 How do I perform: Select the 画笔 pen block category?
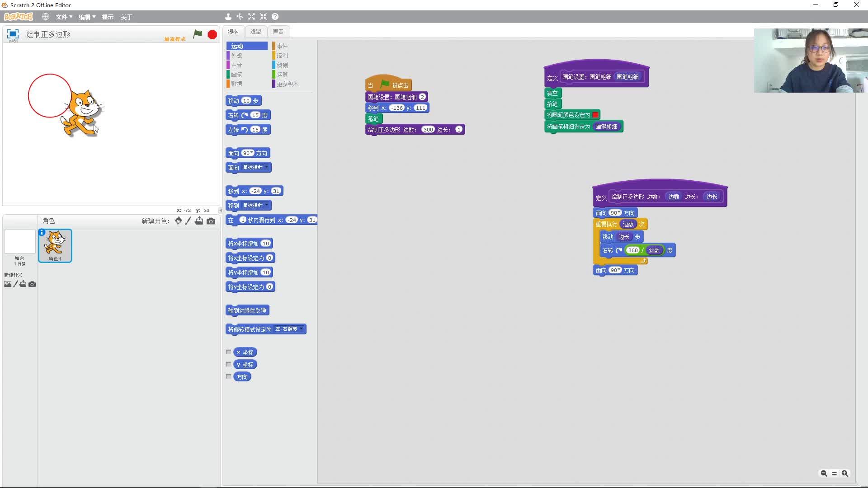coord(236,74)
